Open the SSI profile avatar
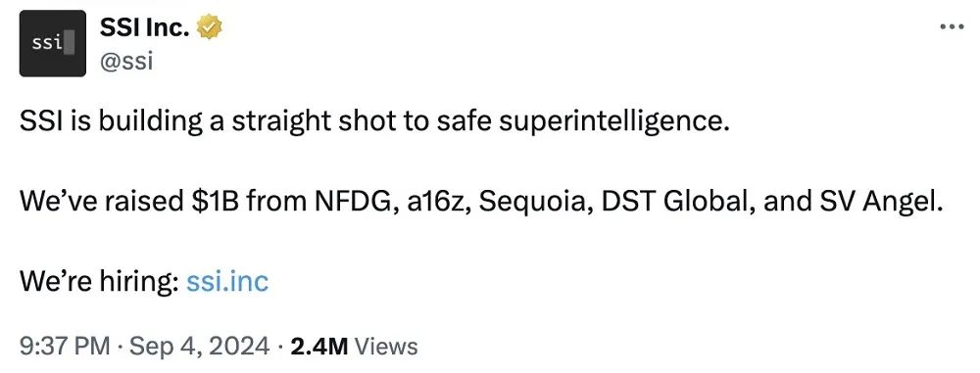The width and height of the screenshot is (980, 373). pyautogui.click(x=53, y=43)
